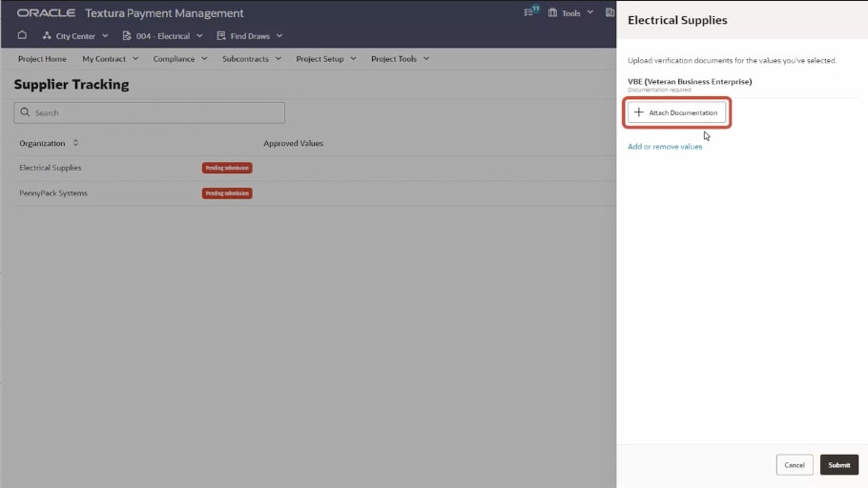Expand the City Center dropdown
The image size is (868, 488).
(x=105, y=36)
